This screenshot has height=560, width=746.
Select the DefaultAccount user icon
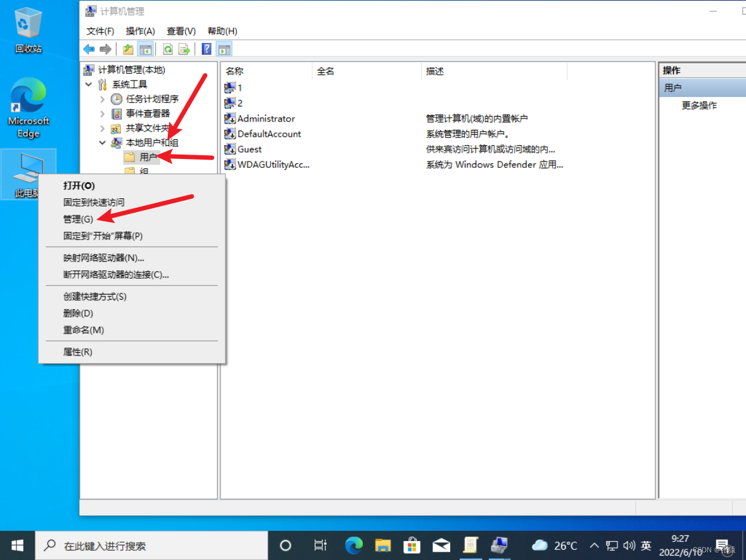click(x=230, y=134)
